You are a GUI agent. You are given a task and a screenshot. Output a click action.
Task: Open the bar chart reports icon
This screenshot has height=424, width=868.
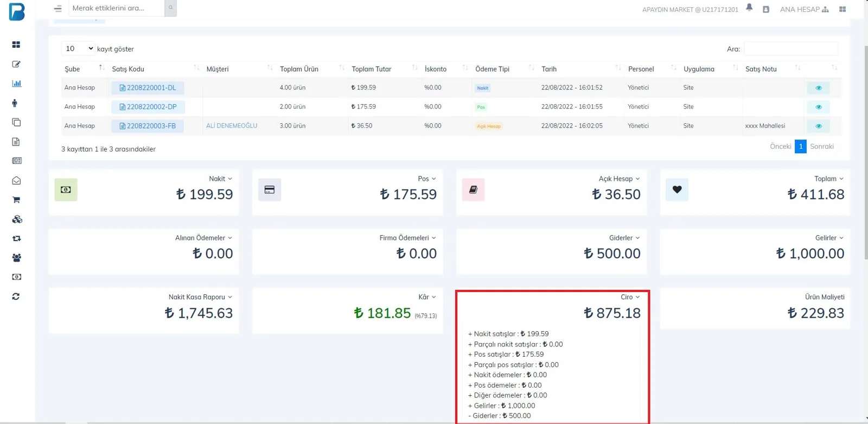click(x=16, y=84)
